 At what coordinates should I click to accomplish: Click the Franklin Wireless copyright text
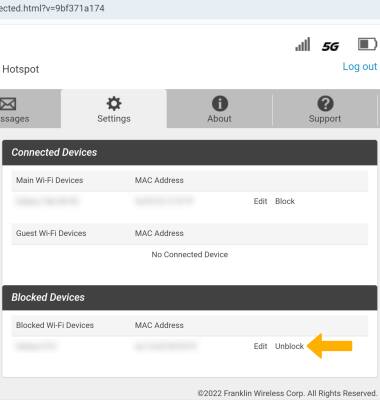click(287, 393)
